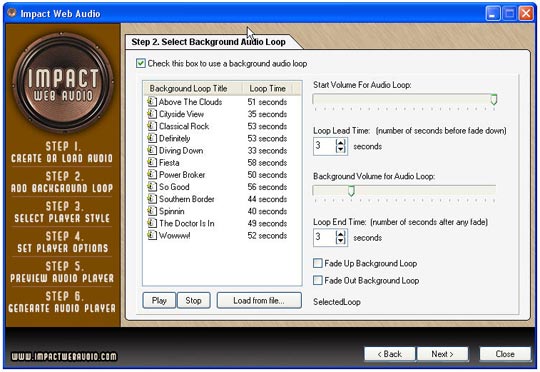This screenshot has height=372, width=540.
Task: Decrease Loop Lead Time with down arrow
Action: [x=341, y=149]
